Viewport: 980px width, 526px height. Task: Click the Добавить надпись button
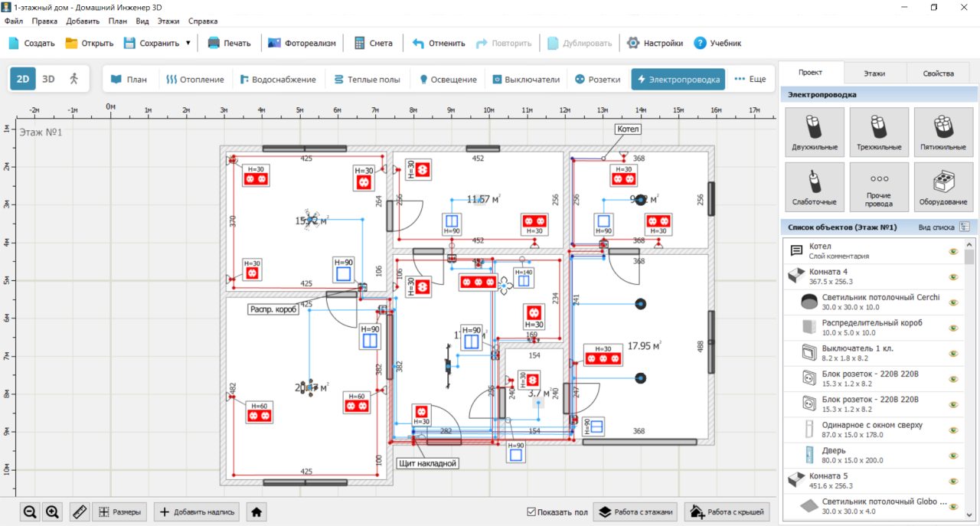coord(198,512)
